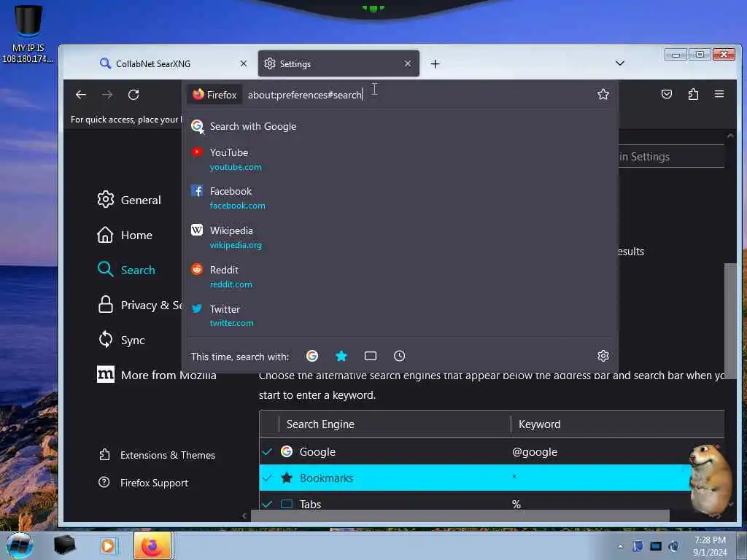The image size is (747, 560).
Task: Open black box app in taskbar
Action: tap(64, 545)
